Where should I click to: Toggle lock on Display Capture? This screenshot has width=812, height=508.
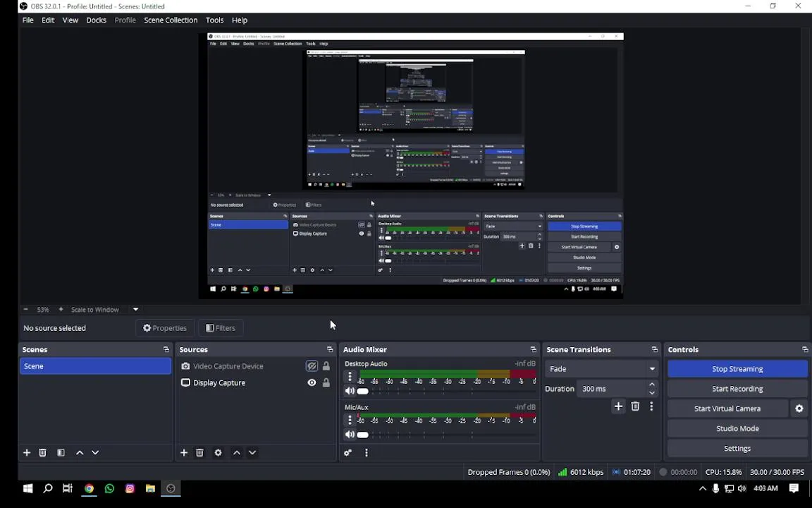tap(326, 382)
